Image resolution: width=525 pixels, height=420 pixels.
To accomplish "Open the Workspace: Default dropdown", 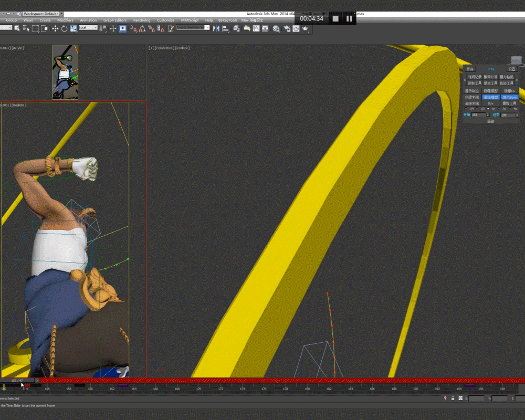I will coord(40,14).
